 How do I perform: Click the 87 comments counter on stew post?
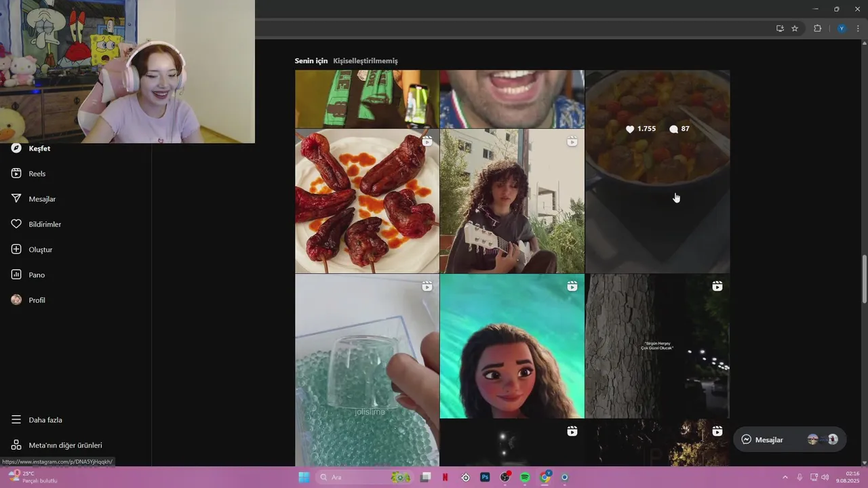[679, 129]
